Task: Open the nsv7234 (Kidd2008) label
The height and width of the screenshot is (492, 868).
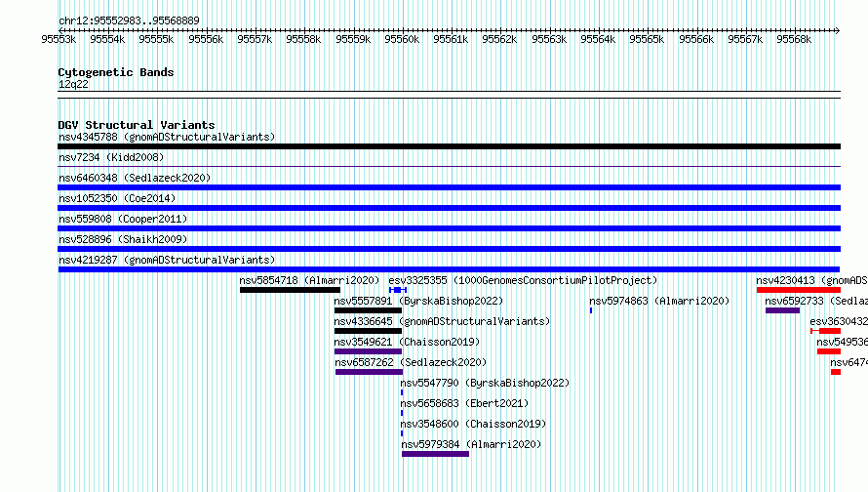Action: tap(111, 157)
